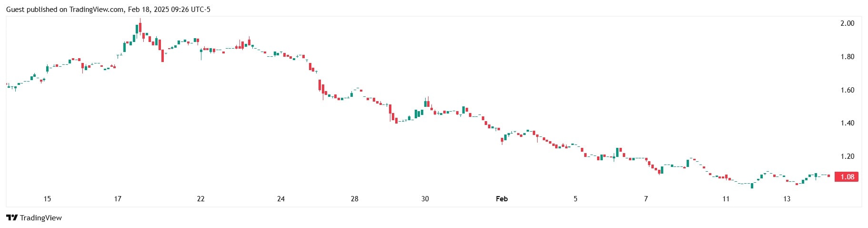Viewport: 868px width, 228px height.
Task: Click the 1.40 price scale label
Action: pyautogui.click(x=848, y=123)
